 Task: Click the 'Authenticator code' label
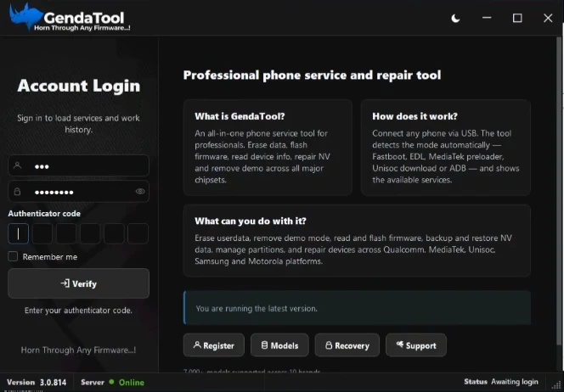tap(44, 214)
